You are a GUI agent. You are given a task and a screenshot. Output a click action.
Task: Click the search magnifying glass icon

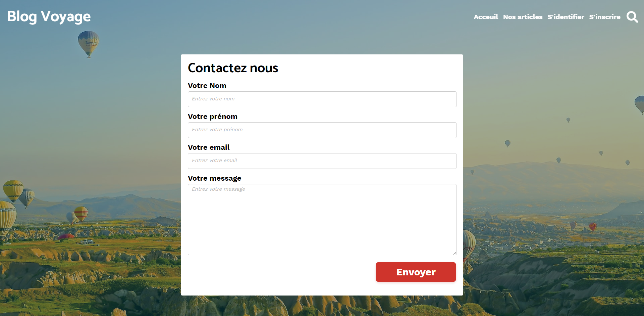[x=632, y=17]
